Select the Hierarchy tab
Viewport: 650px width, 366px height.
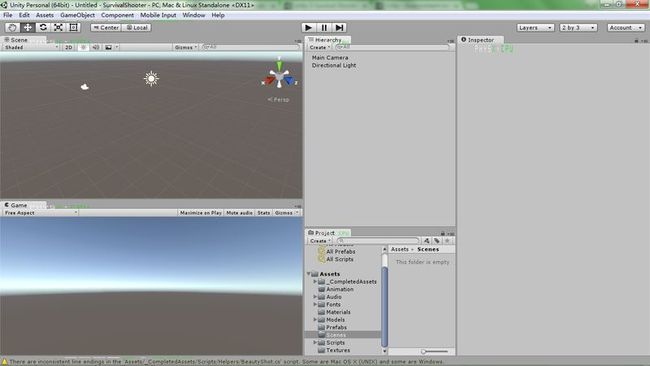pos(327,40)
